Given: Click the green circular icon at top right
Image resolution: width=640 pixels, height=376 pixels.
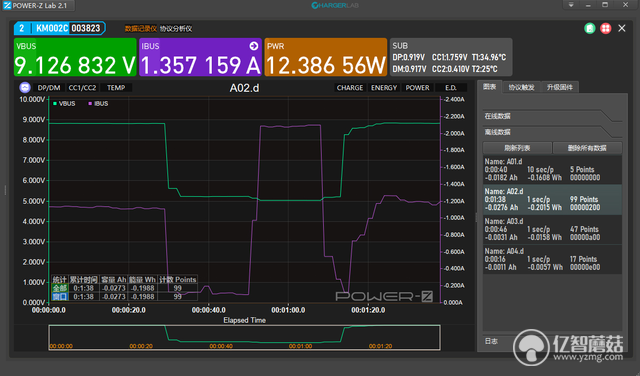Looking at the screenshot, I should click(589, 28).
